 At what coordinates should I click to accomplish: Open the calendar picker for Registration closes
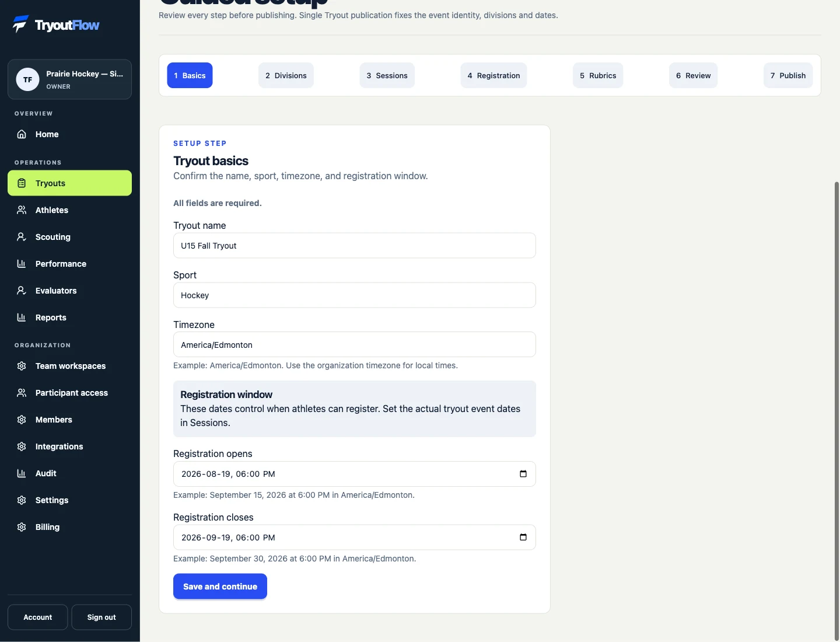(523, 538)
